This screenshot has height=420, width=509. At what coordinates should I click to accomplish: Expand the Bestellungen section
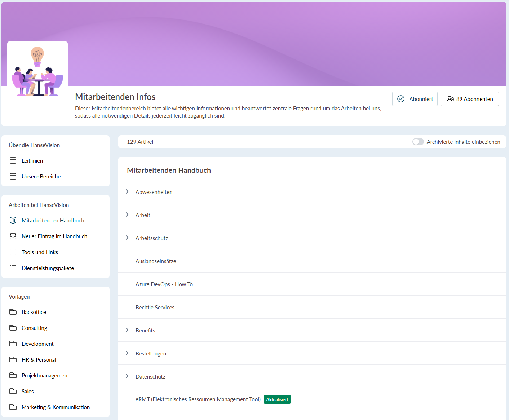[x=127, y=353]
